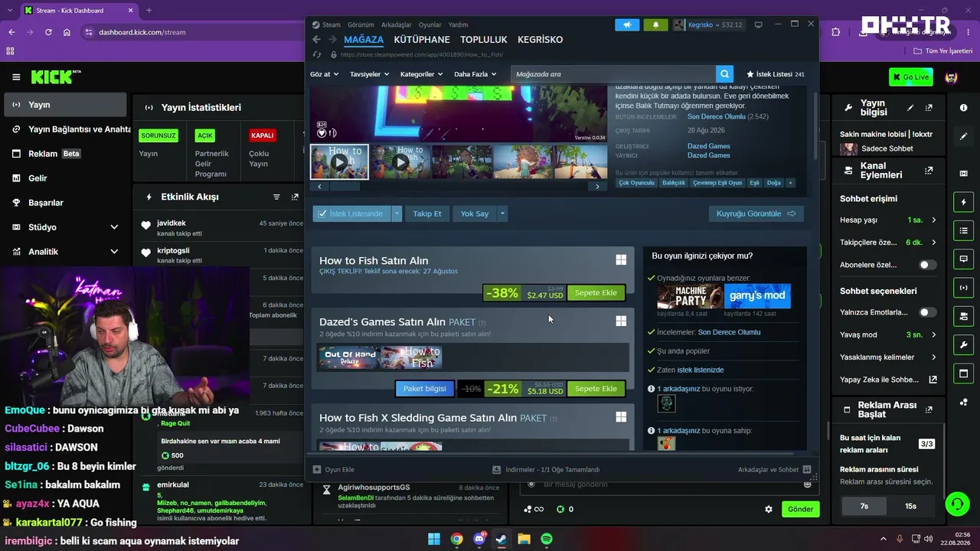The image size is (980, 551).
Task: Toggle Abonelere özel chat switch
Action: pos(927,265)
